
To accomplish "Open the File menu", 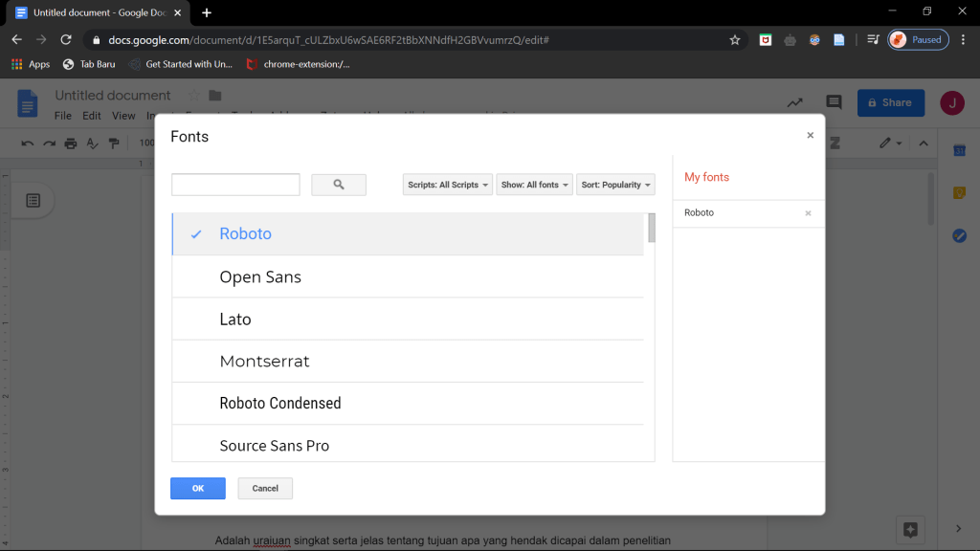I will 63,116.
